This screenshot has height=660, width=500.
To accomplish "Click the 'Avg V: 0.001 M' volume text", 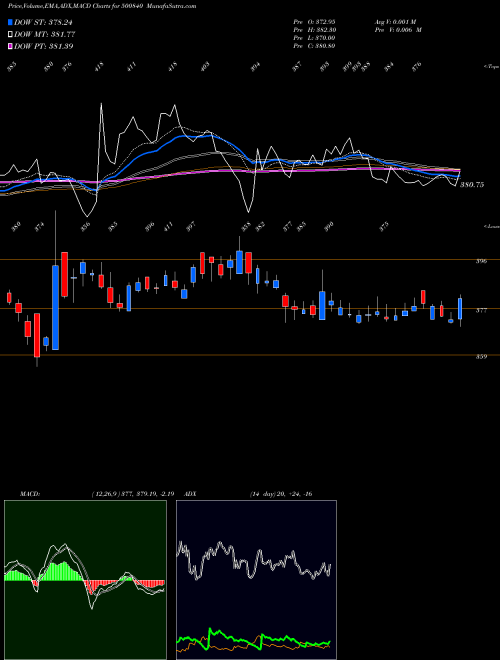I will point(395,21).
